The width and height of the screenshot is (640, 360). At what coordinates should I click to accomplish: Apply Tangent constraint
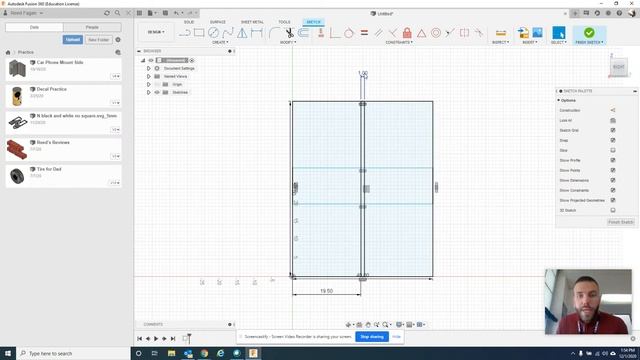coord(349,33)
